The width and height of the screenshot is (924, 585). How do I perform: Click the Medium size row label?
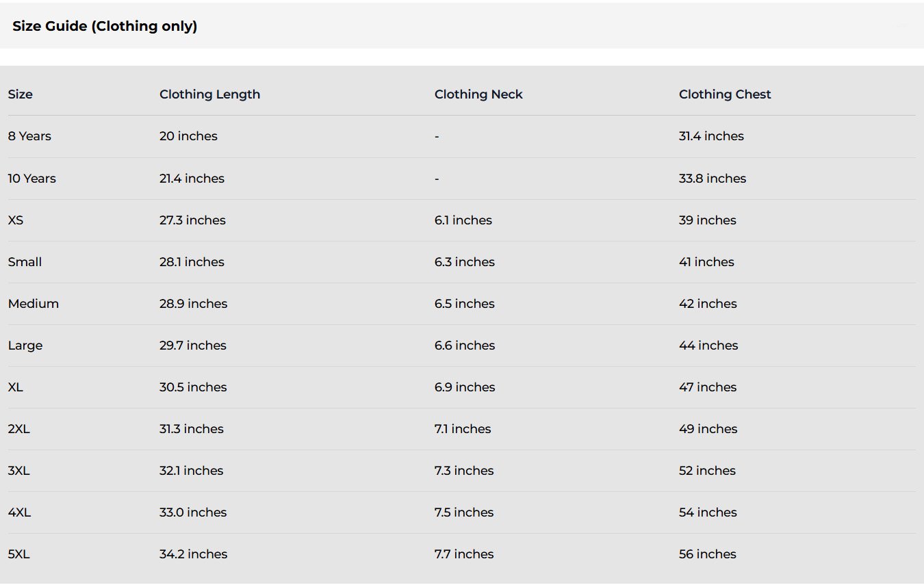34,304
